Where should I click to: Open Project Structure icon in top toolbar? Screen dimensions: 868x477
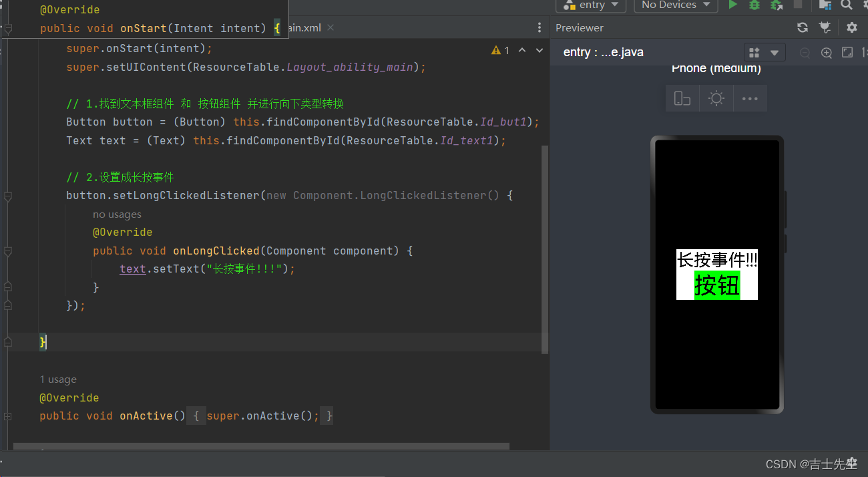[x=825, y=5]
